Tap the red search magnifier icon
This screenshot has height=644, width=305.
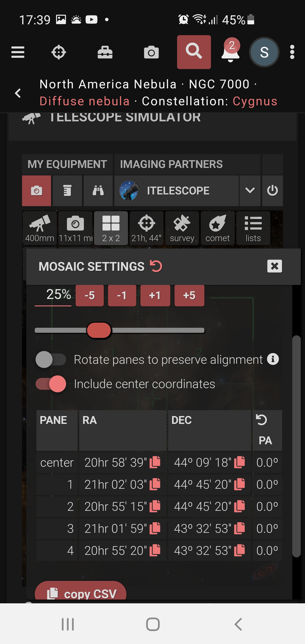[x=194, y=52]
